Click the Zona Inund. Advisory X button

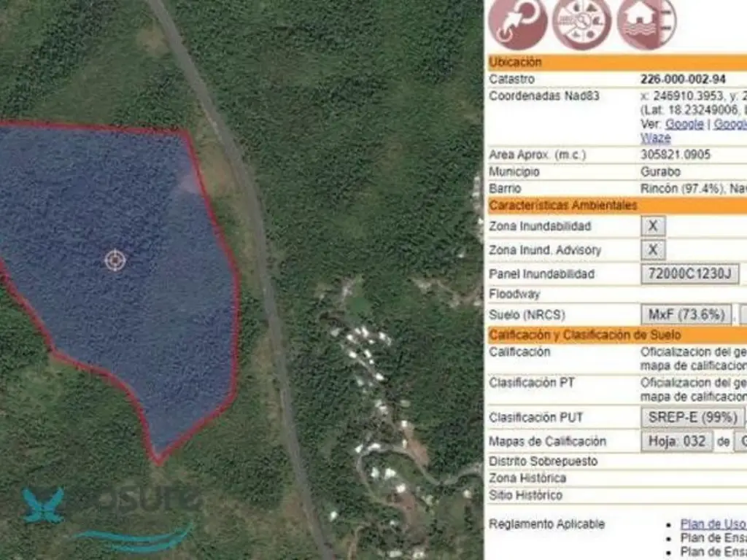click(x=653, y=249)
